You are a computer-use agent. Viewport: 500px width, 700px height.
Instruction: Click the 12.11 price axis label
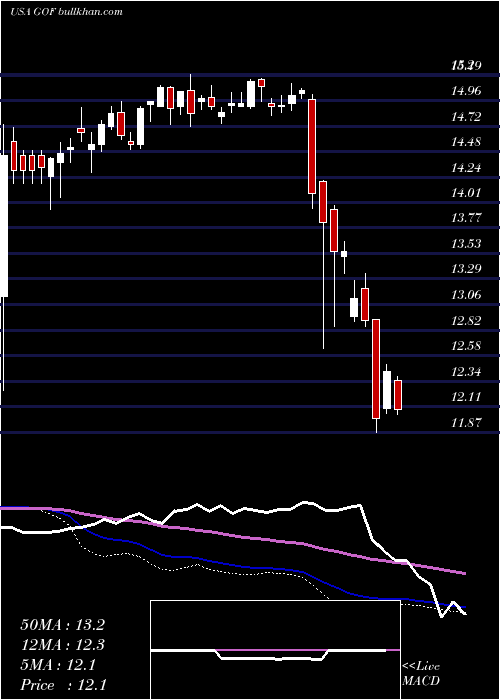(x=466, y=397)
